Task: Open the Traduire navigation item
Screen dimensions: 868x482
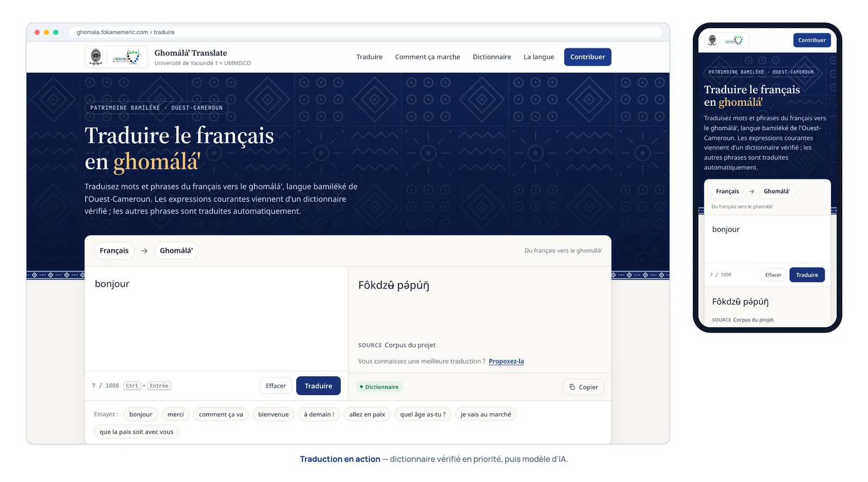Action: click(x=369, y=57)
